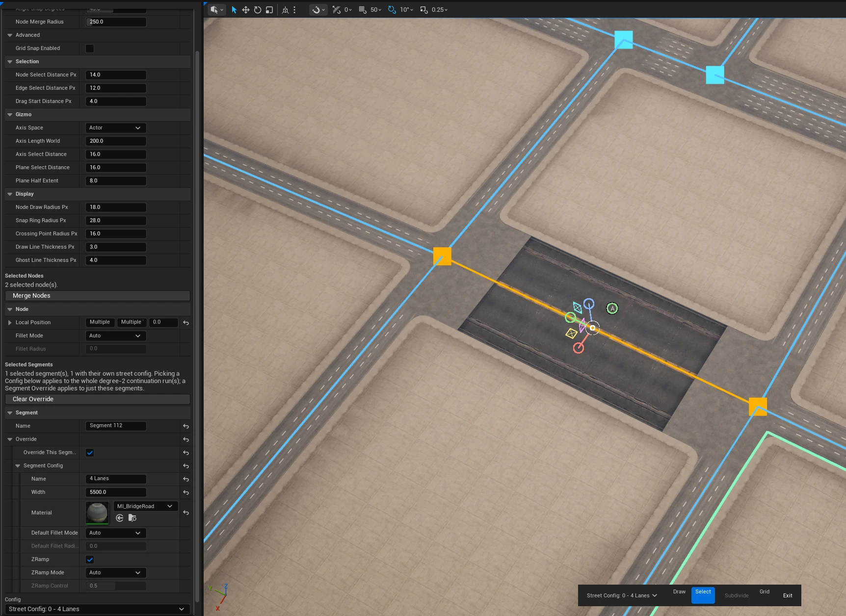Expand the Local Position row

tap(10, 323)
